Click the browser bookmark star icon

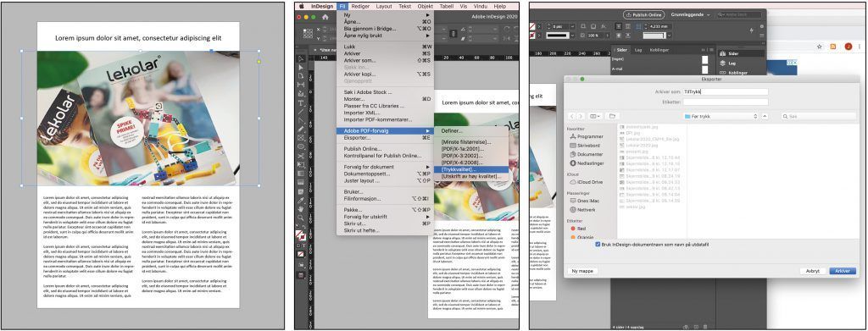point(820,47)
